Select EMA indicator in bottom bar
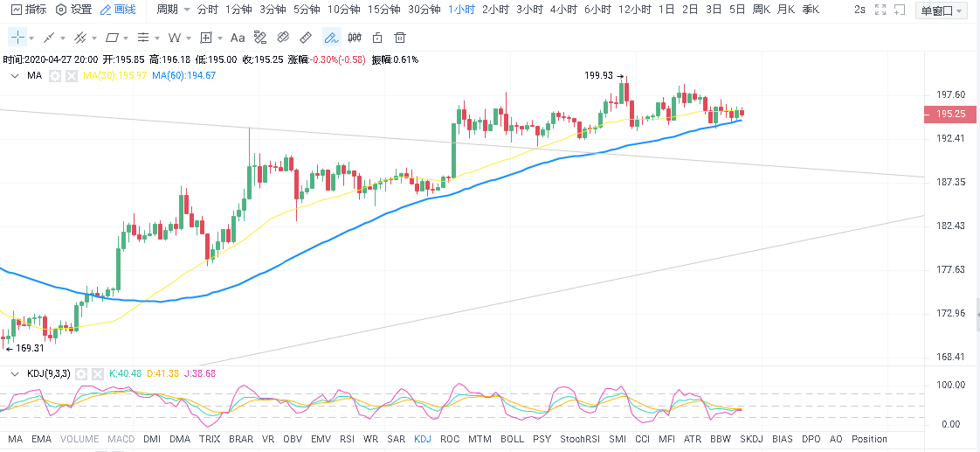This screenshot has width=980, height=452. (41, 439)
